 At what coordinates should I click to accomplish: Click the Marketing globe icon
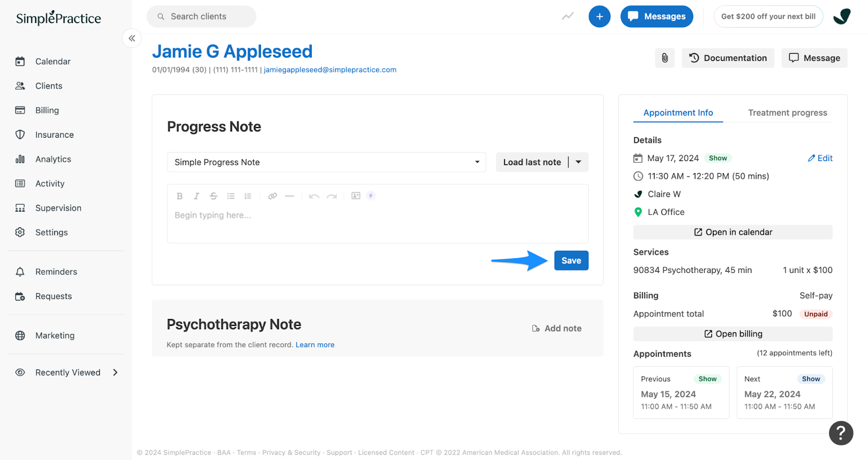20,335
